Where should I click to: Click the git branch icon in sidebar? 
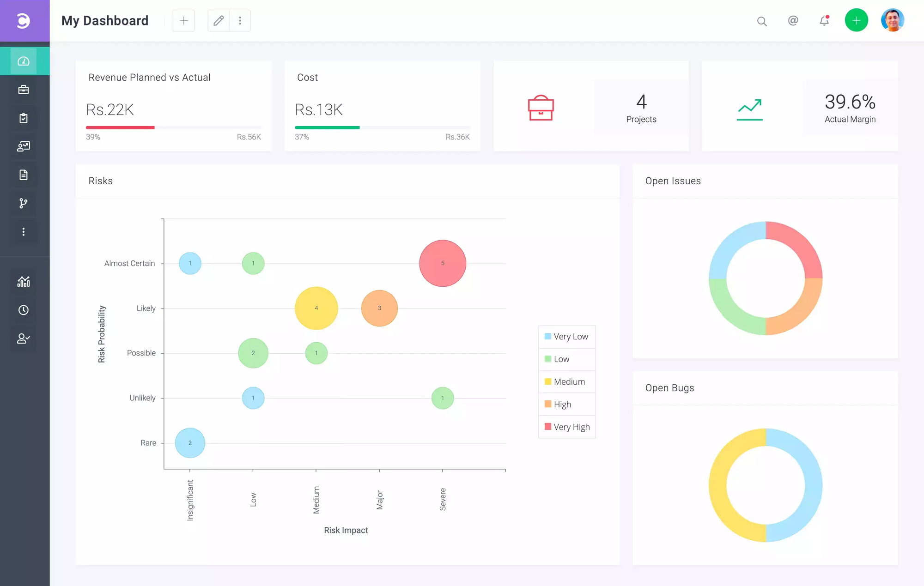24,203
